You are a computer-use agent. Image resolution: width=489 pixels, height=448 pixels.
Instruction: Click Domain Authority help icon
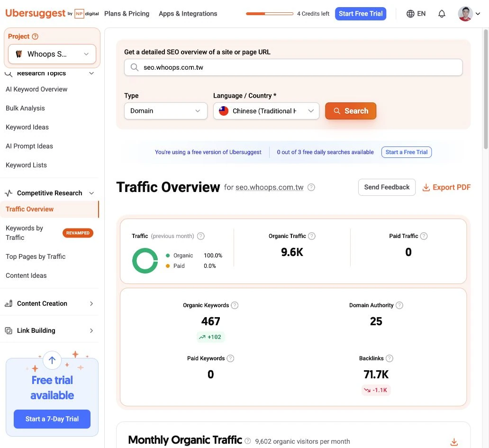tap(399, 305)
